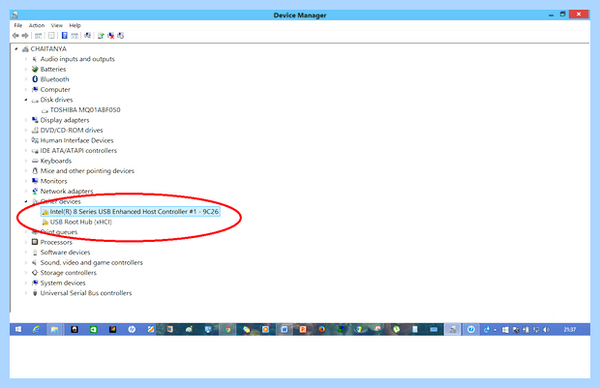This screenshot has width=600, height=388.
Task: Select IDE ATA/ATAPI controllers category
Action: (78, 151)
